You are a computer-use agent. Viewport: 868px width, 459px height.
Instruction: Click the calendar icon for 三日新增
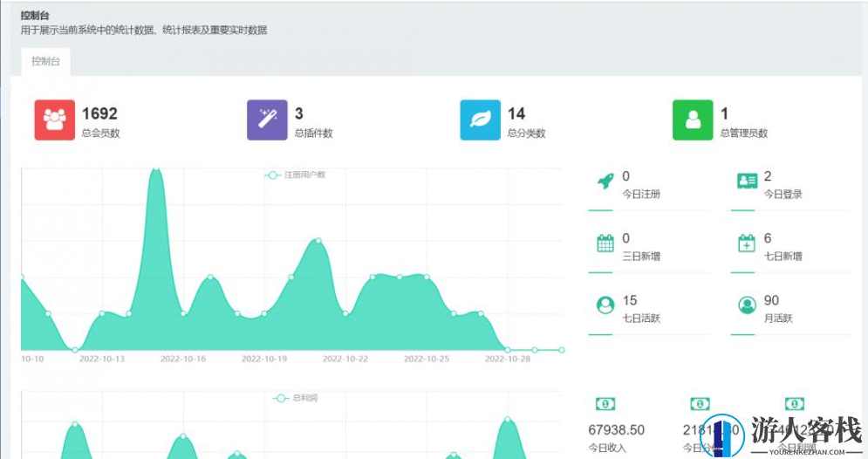(x=605, y=243)
